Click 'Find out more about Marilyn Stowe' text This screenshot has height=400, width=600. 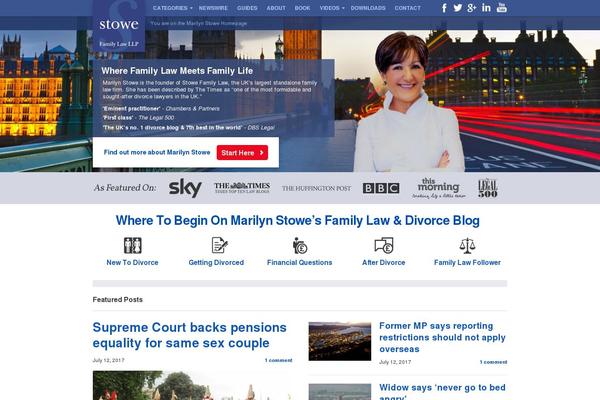tap(157, 152)
